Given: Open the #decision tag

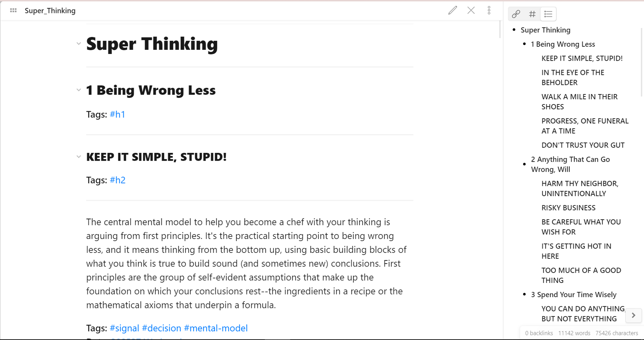Looking at the screenshot, I should 162,328.
